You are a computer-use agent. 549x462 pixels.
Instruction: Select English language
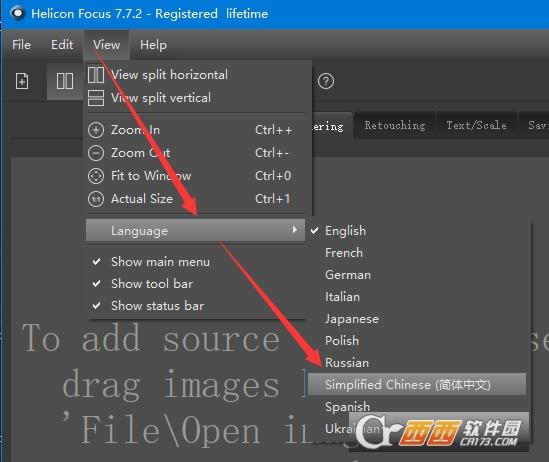[417, 231]
